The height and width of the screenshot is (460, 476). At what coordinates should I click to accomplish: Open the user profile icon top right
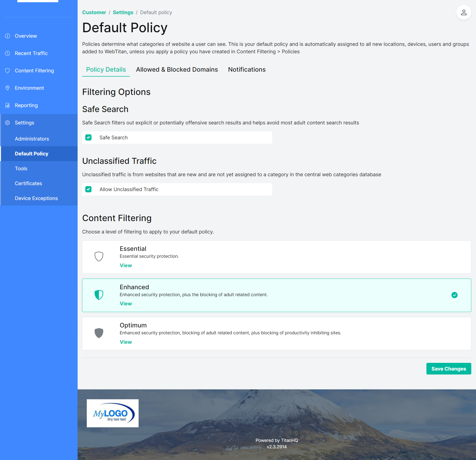click(464, 12)
